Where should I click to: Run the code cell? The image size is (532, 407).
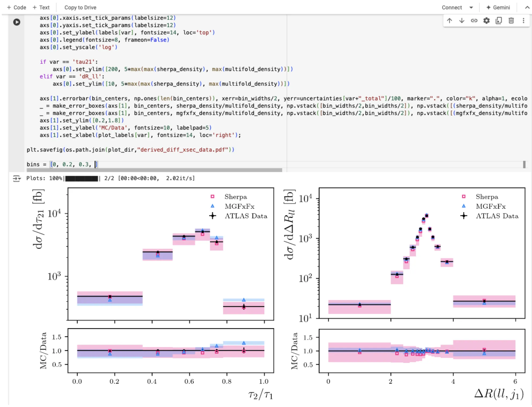click(17, 22)
